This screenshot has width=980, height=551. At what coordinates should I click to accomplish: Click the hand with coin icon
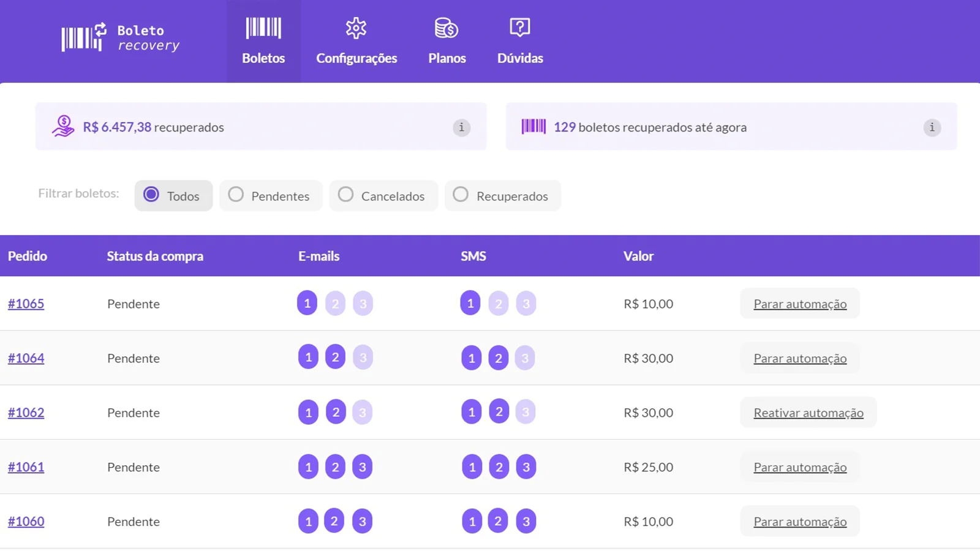point(63,127)
